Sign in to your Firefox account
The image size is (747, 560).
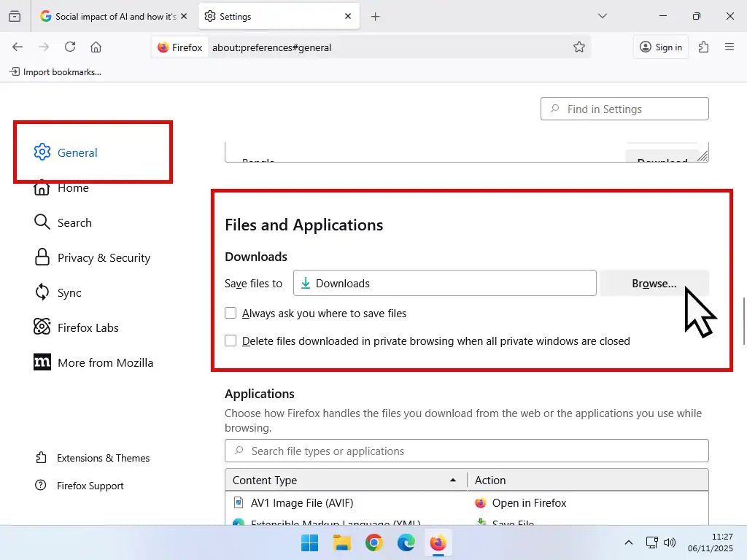(x=660, y=47)
